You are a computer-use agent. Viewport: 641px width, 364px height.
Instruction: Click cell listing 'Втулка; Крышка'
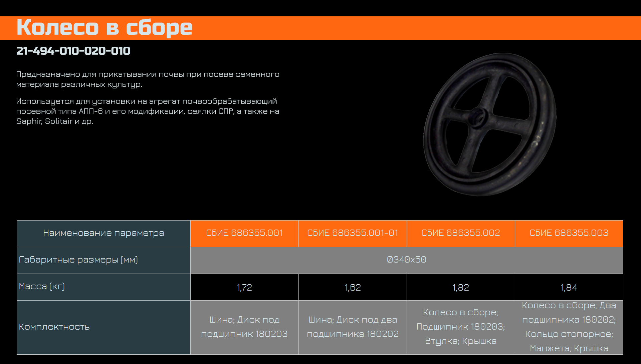(x=460, y=327)
